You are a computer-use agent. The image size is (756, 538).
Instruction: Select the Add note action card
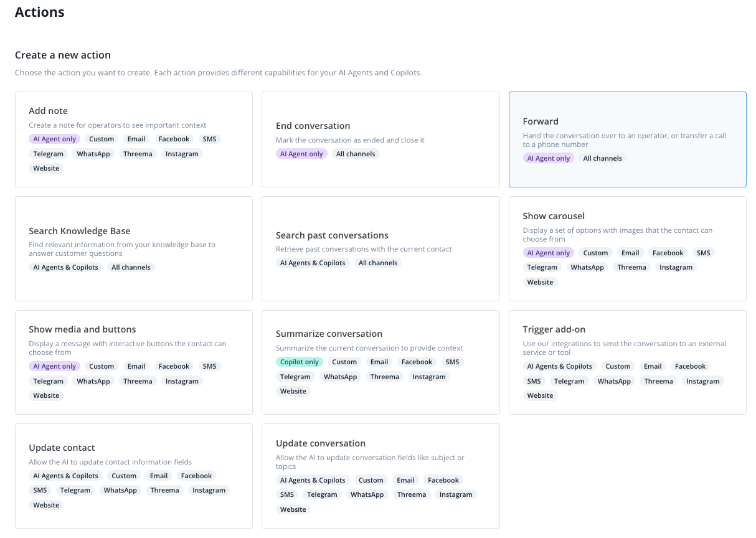click(x=134, y=139)
